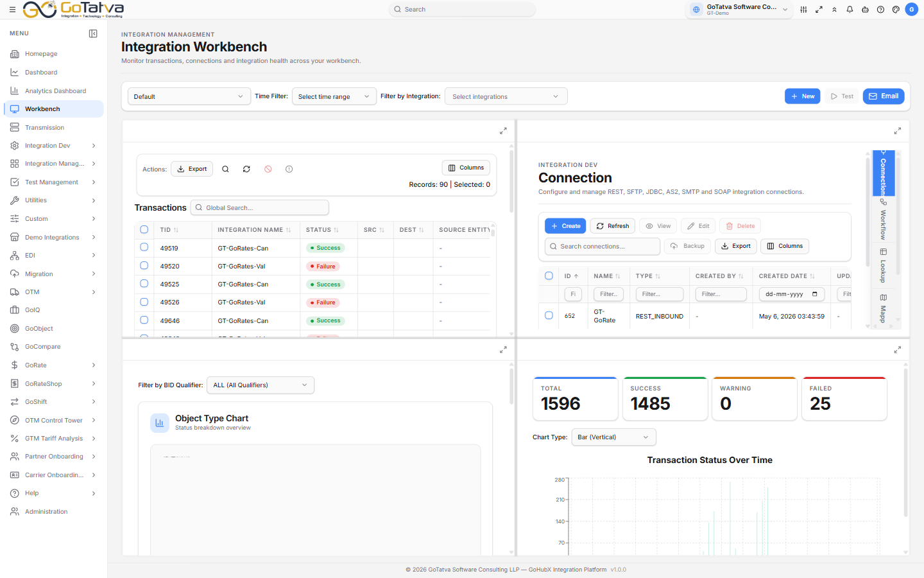The width and height of the screenshot is (924, 578).
Task: Open the hamburger menu icon
Action: point(12,10)
